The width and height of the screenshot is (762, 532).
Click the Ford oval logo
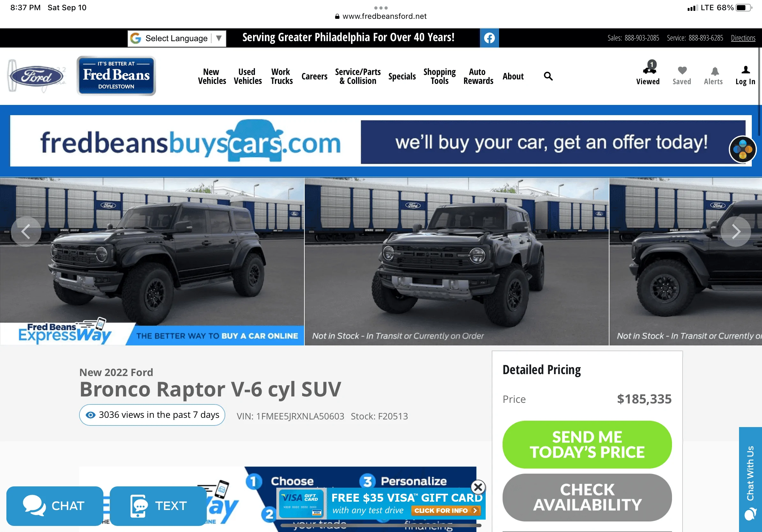36,76
